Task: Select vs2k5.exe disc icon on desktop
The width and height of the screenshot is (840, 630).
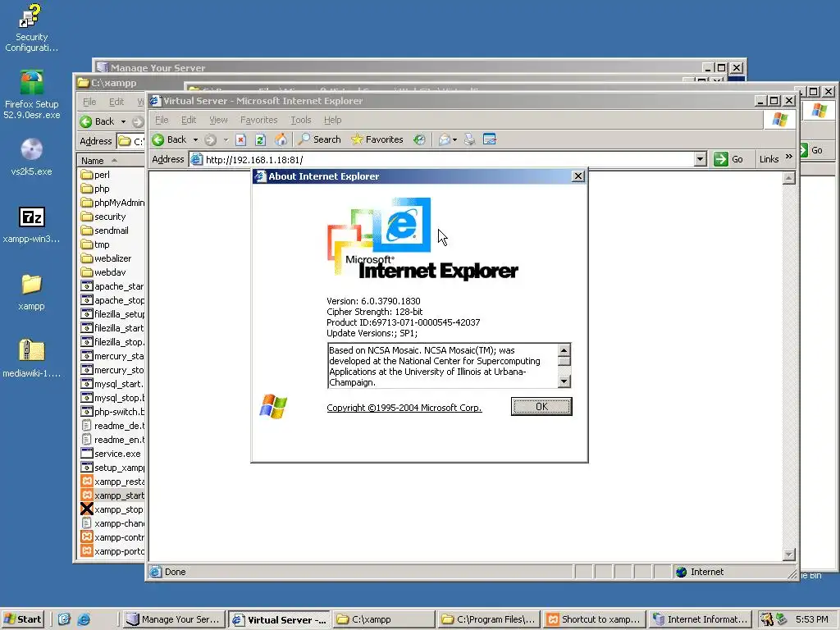Action: tap(32, 157)
